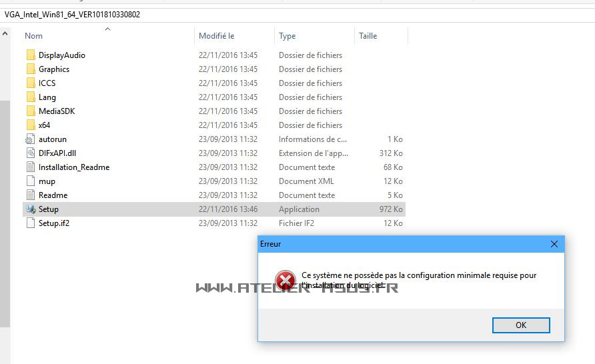Screen dimensions: 595x364
Task: Click the MediaSDK folder icon
Action: click(x=31, y=111)
